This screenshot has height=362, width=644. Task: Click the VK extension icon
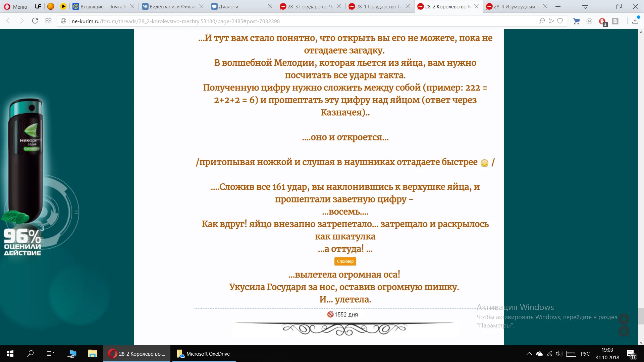tap(615, 21)
